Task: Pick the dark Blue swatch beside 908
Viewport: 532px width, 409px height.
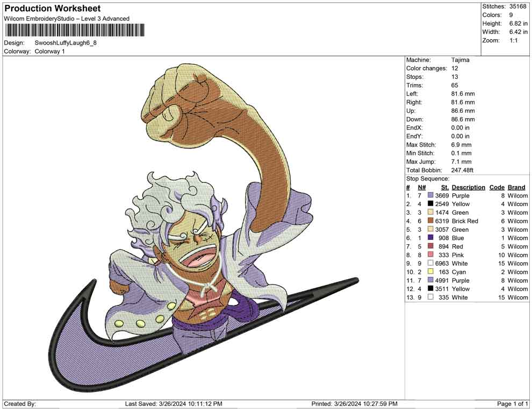Action: click(430, 238)
